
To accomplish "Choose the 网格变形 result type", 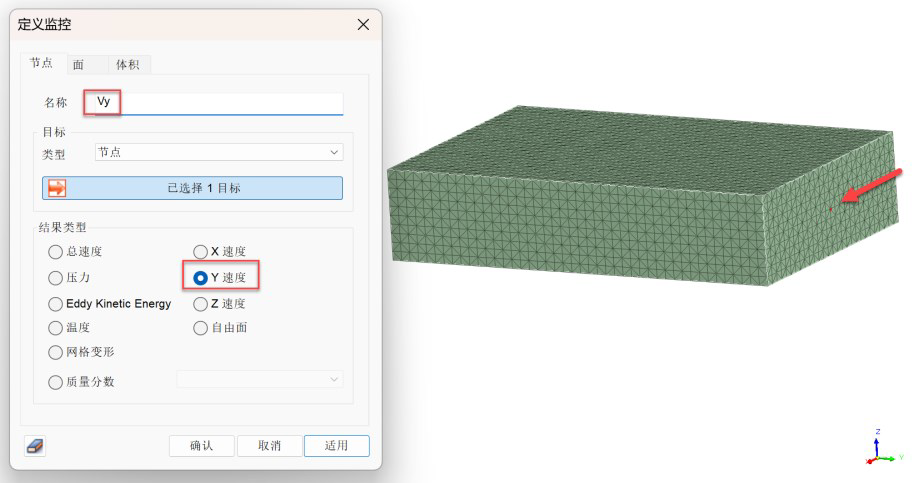I will tap(55, 352).
